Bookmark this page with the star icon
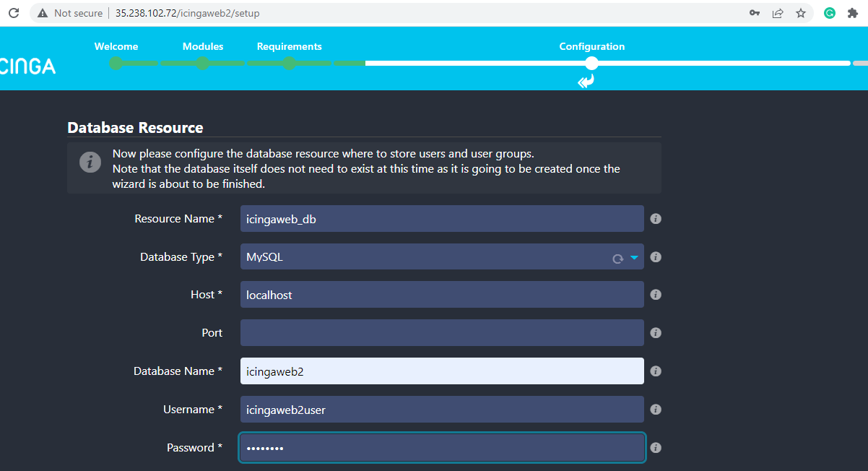868x471 pixels. pos(801,13)
